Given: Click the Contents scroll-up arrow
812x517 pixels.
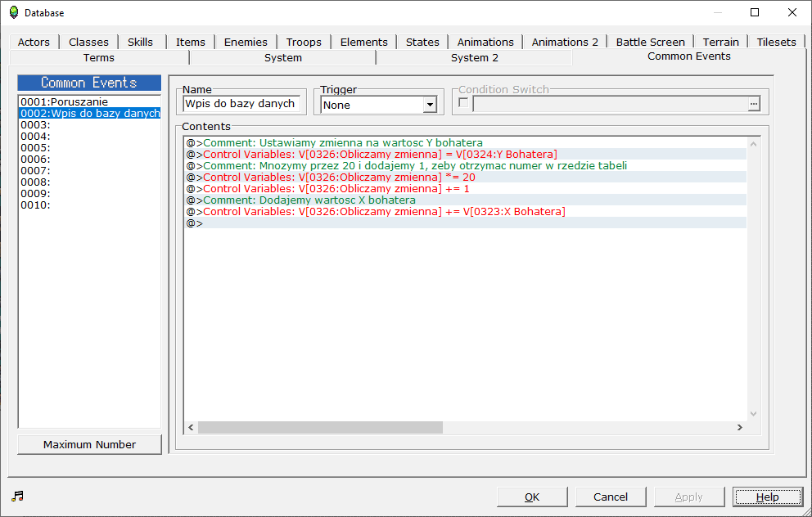Looking at the screenshot, I should (754, 144).
